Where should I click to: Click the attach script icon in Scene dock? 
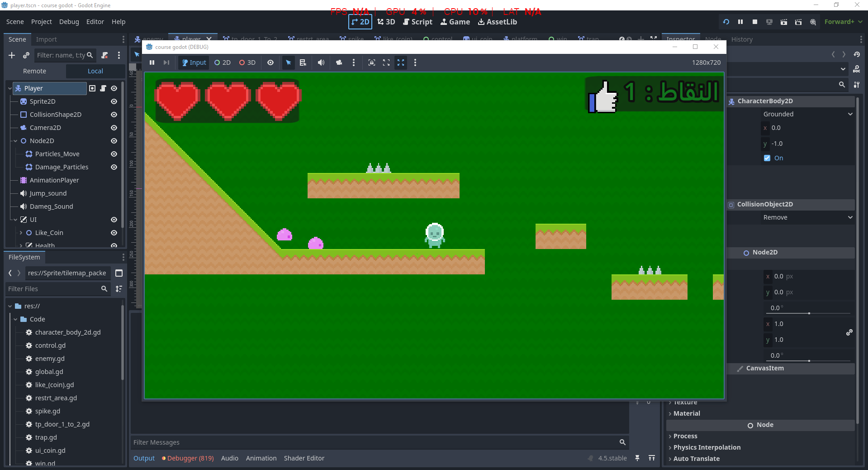tap(104, 55)
